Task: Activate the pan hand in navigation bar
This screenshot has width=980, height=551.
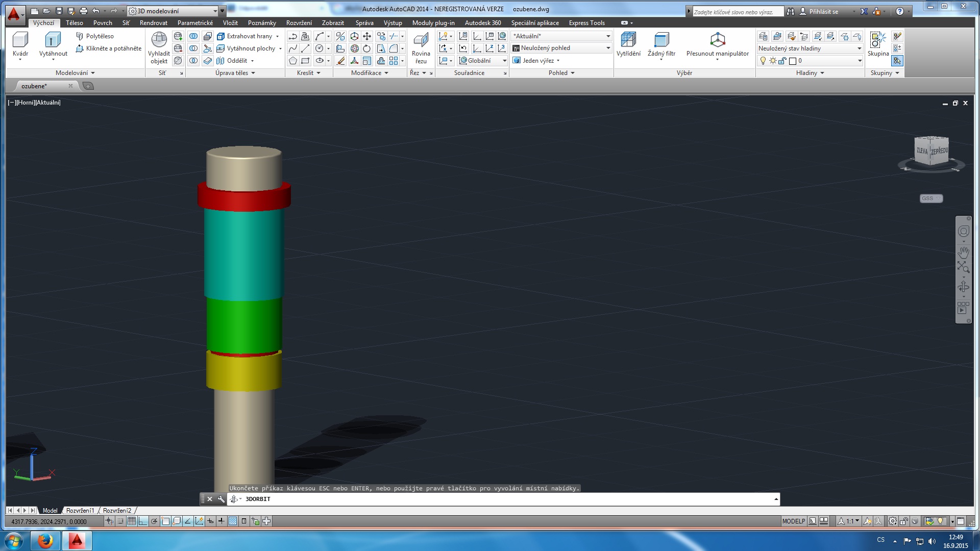Action: [963, 252]
